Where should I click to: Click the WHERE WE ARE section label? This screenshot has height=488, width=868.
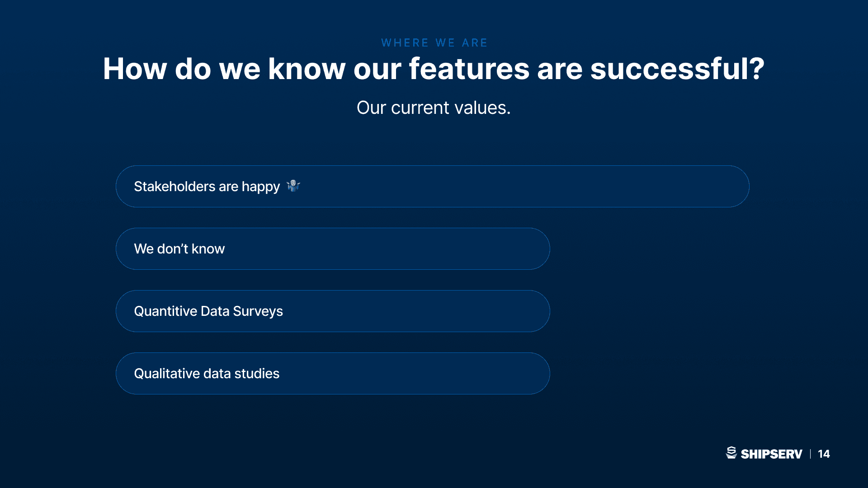tap(434, 43)
